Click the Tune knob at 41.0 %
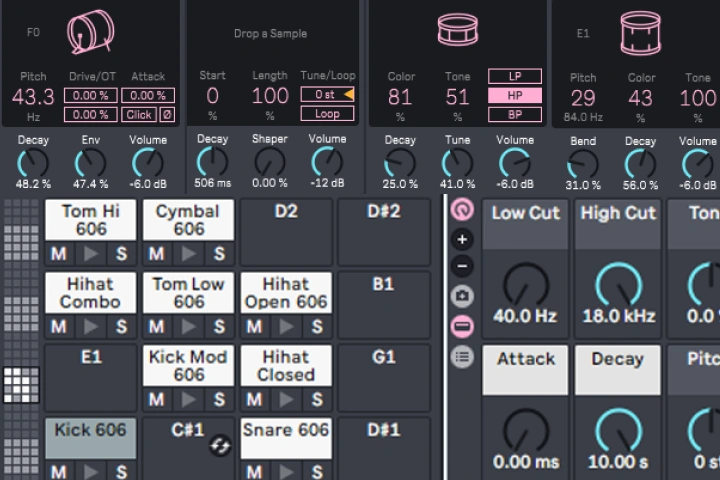 coord(457,164)
